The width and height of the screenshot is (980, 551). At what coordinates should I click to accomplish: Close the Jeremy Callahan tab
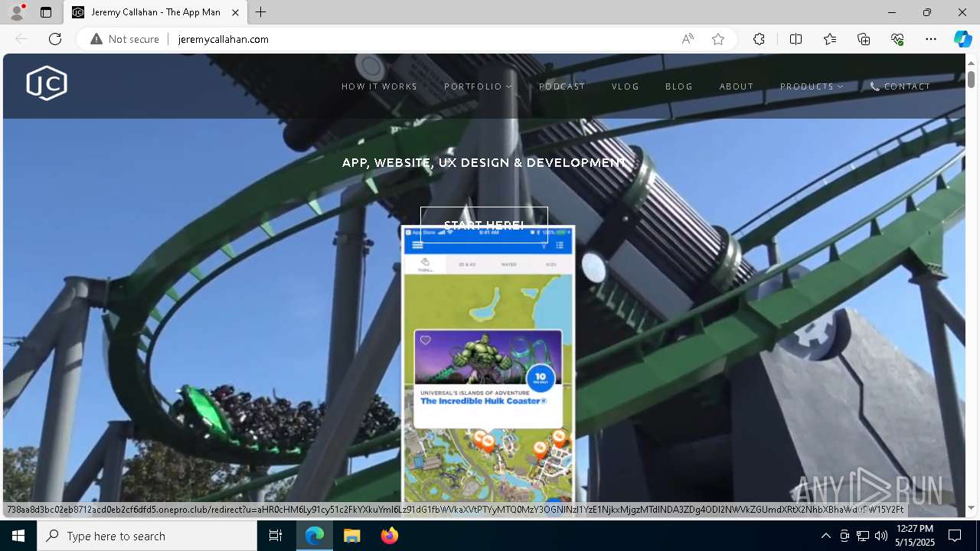click(236, 12)
